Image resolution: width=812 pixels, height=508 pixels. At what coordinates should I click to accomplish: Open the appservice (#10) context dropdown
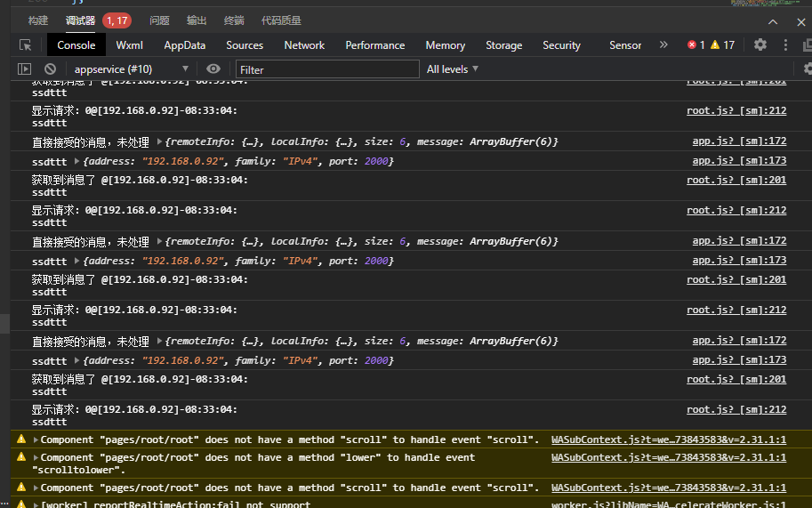131,69
